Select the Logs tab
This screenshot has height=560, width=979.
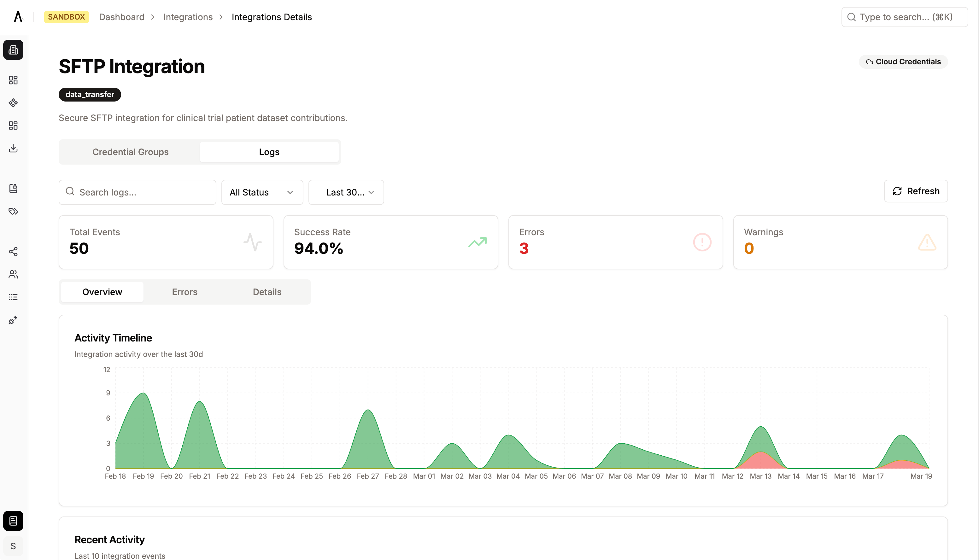[x=269, y=152]
